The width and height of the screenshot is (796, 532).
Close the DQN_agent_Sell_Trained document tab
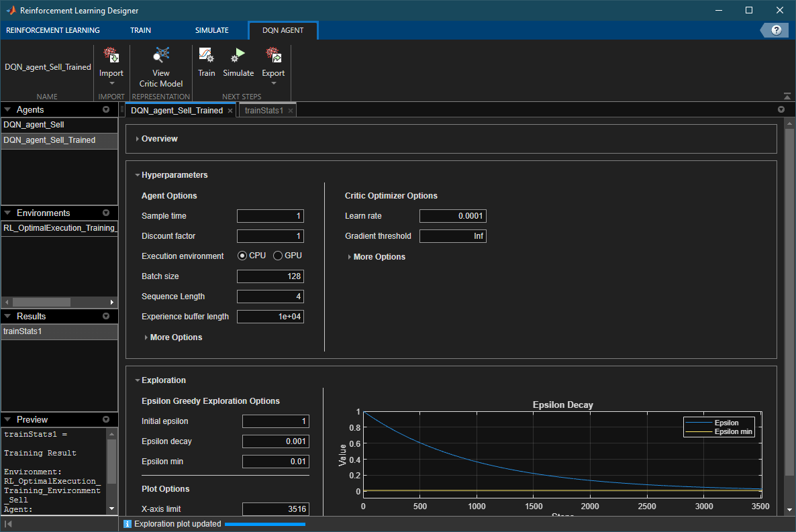coord(230,111)
